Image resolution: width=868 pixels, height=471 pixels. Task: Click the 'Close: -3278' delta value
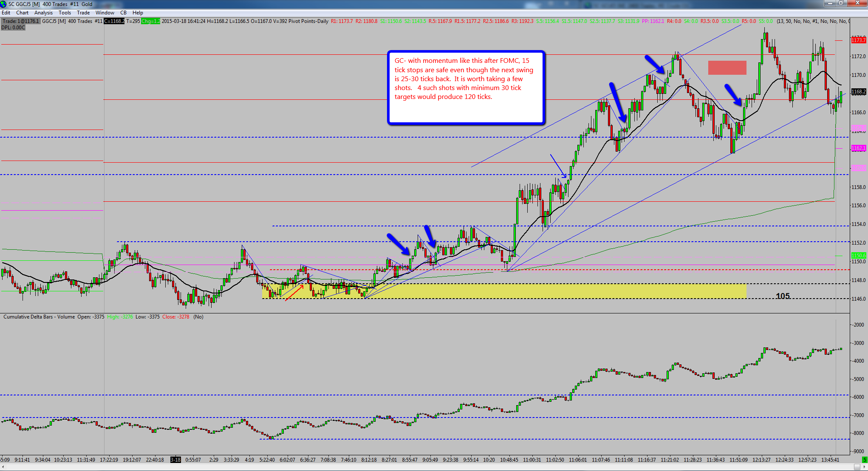[x=175, y=317]
